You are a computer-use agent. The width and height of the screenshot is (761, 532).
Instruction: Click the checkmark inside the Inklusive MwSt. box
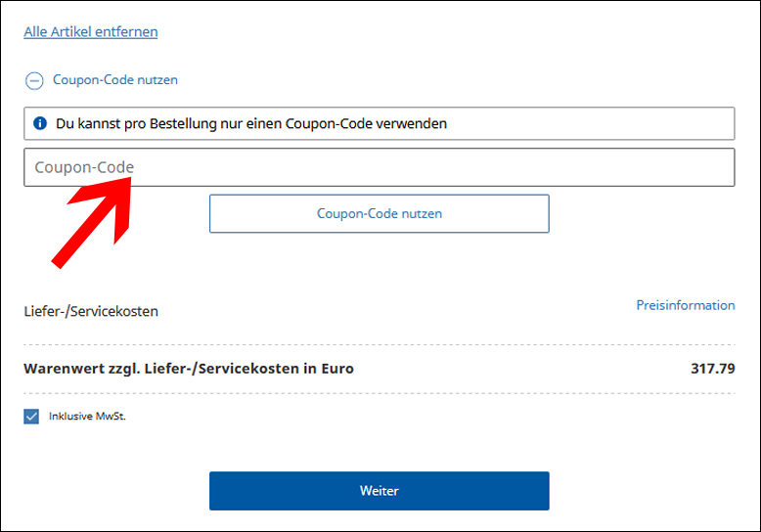[x=31, y=417]
